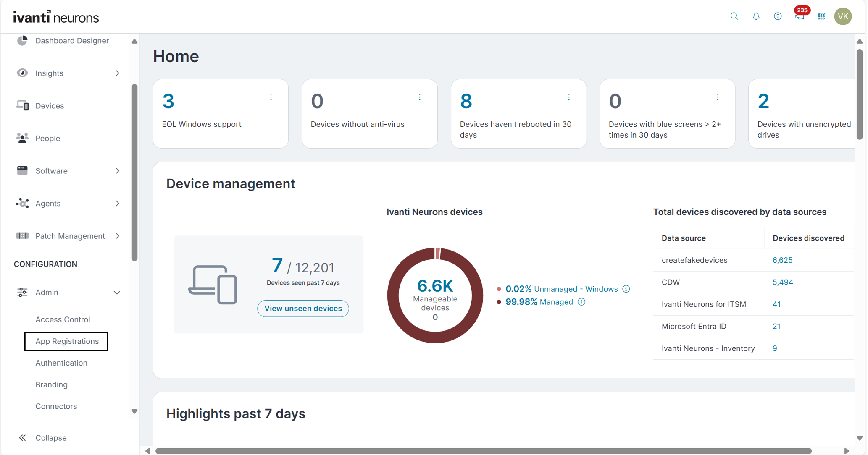The width and height of the screenshot is (868, 455).
Task: Open options menu on EOL Windows support card
Action: (271, 97)
